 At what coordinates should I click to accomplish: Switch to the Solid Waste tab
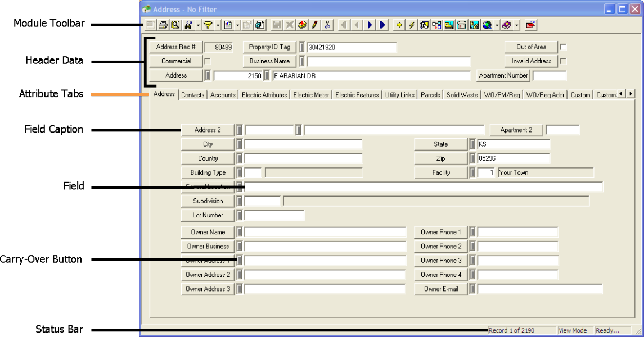point(462,95)
